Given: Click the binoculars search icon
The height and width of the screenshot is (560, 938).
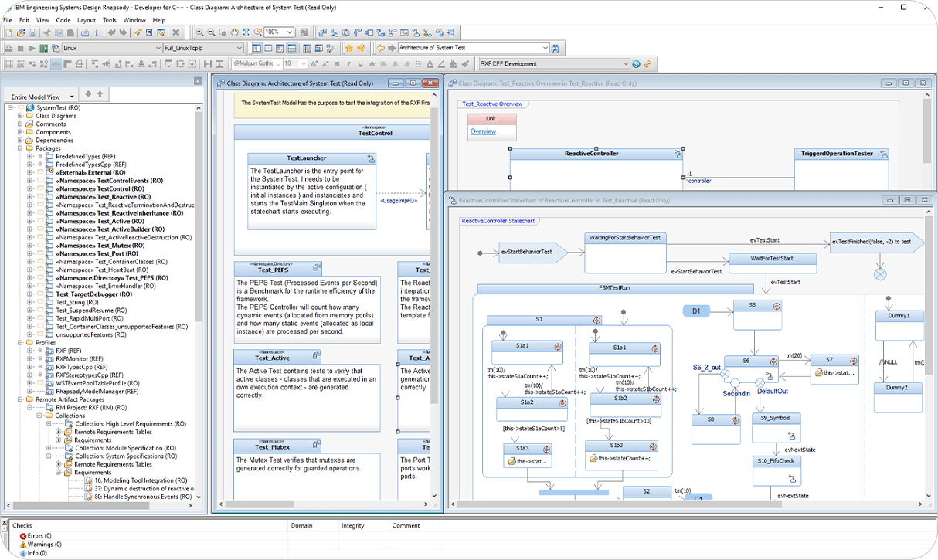Looking at the screenshot, I should click(555, 48).
